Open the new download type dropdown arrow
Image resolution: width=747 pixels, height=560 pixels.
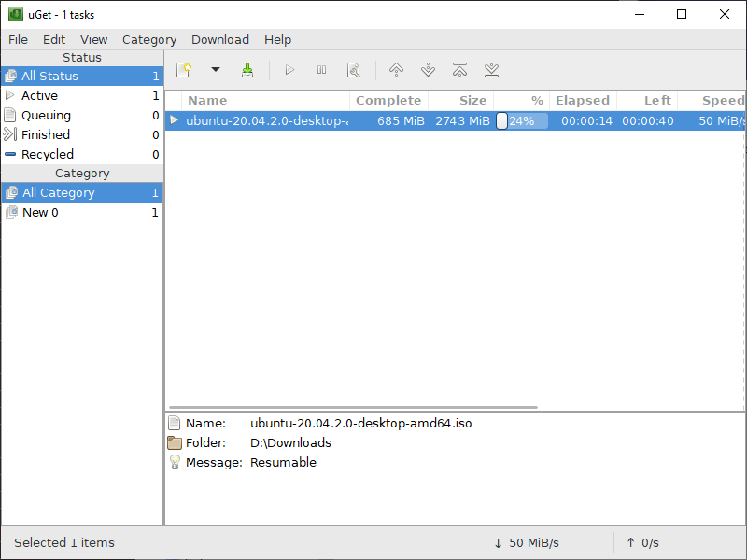[x=215, y=70]
